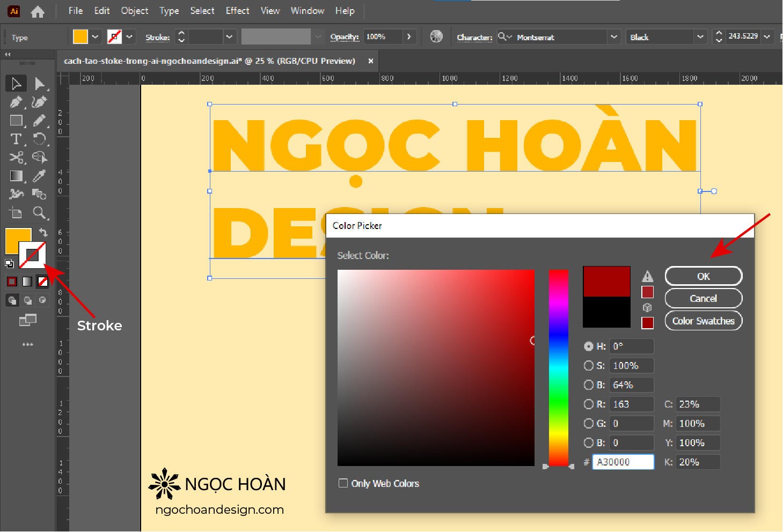Screen dimensions: 783x532
Task: Open the Montserrat font family dropdown
Action: coord(613,37)
